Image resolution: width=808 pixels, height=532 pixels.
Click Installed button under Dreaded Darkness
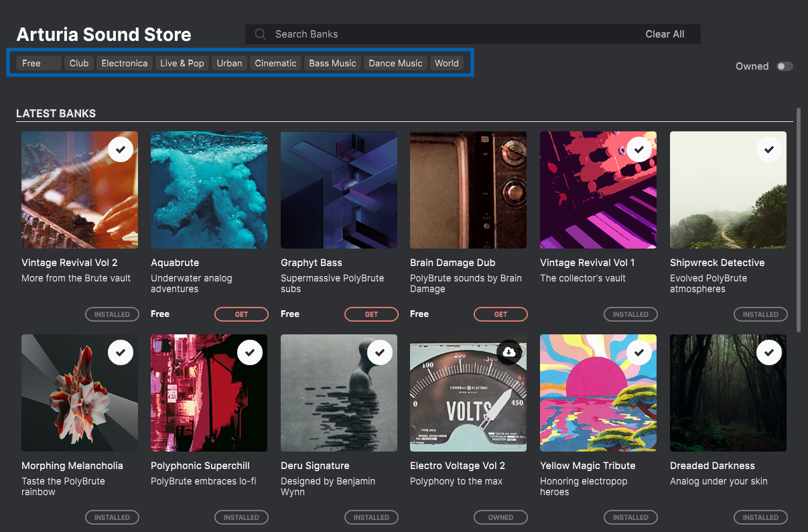point(760,517)
